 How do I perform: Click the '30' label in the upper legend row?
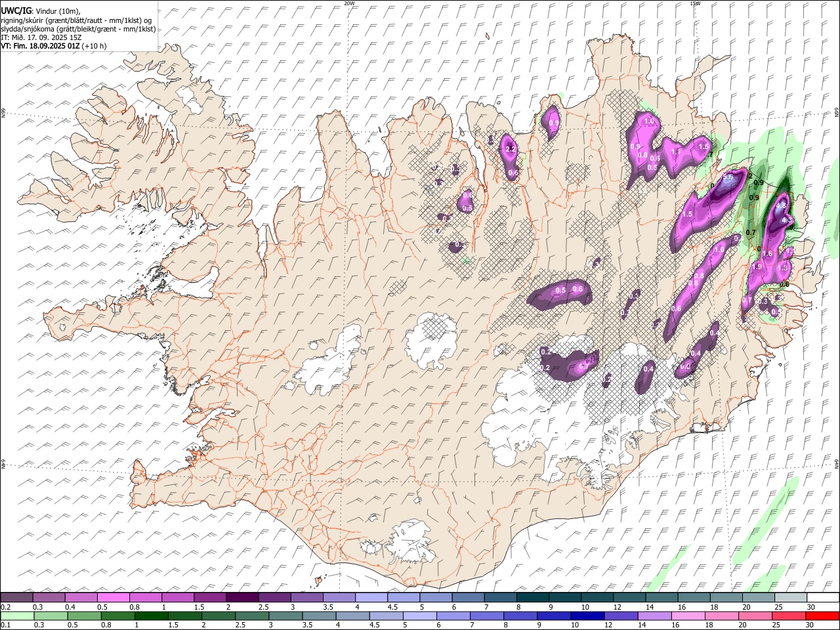[x=811, y=607]
